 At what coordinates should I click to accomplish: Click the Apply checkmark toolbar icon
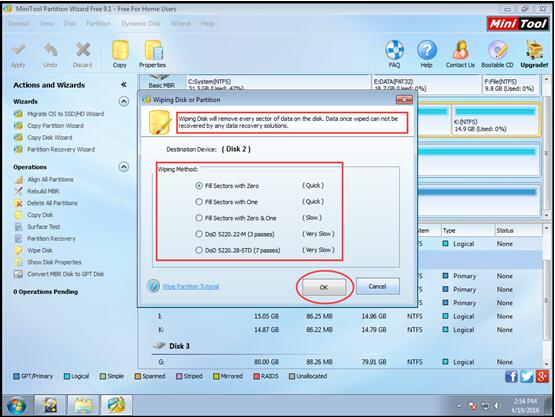pos(18,55)
